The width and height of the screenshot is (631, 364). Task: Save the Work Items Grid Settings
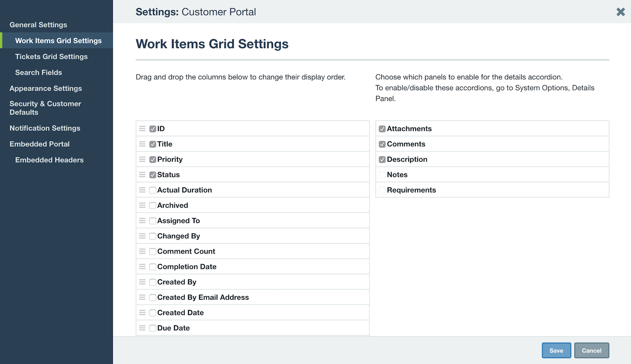556,350
